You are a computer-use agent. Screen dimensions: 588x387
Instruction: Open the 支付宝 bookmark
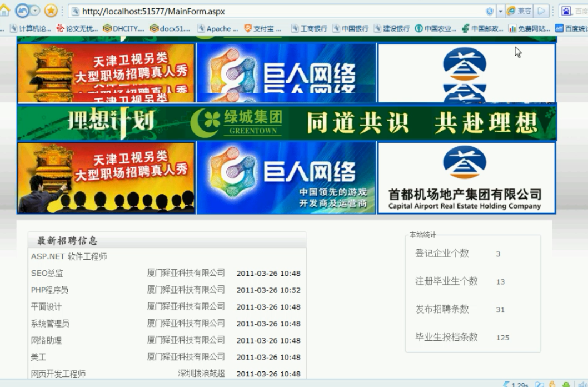click(262, 28)
